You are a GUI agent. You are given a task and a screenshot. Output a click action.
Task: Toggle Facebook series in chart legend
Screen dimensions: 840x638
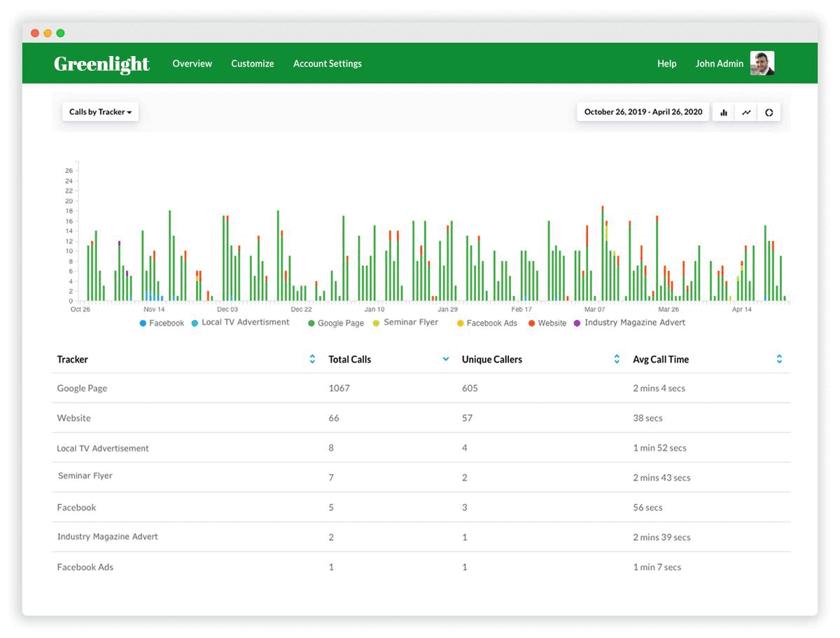pos(162,324)
